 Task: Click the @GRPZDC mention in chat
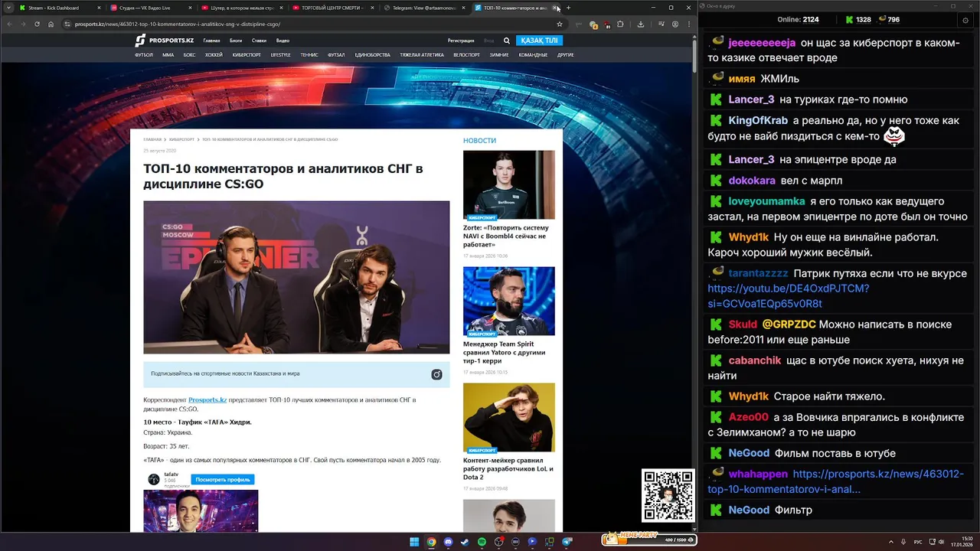tap(789, 324)
